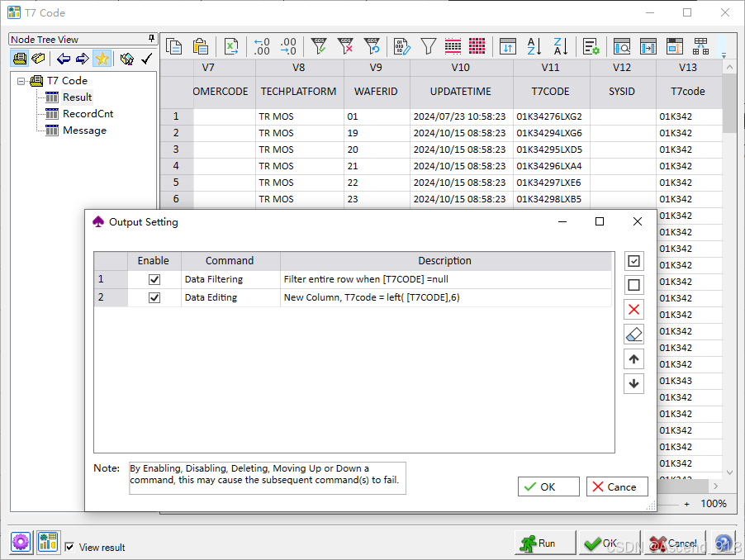Click the package cube icon in the Node Tree toolbar
Viewport: 745px width, 560px height.
tap(127, 59)
